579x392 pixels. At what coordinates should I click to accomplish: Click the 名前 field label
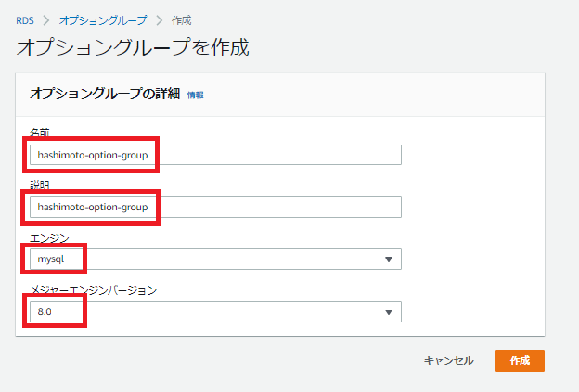(40, 133)
